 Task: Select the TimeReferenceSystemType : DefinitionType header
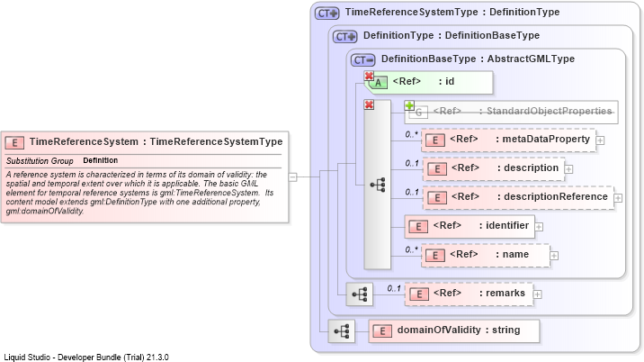pos(452,13)
